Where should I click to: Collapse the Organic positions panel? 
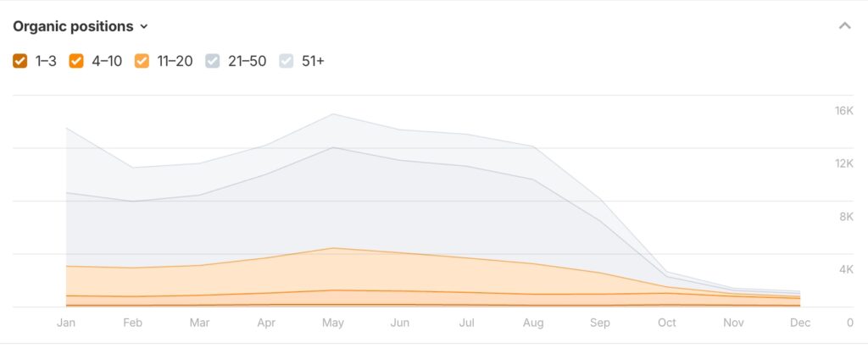tap(844, 26)
